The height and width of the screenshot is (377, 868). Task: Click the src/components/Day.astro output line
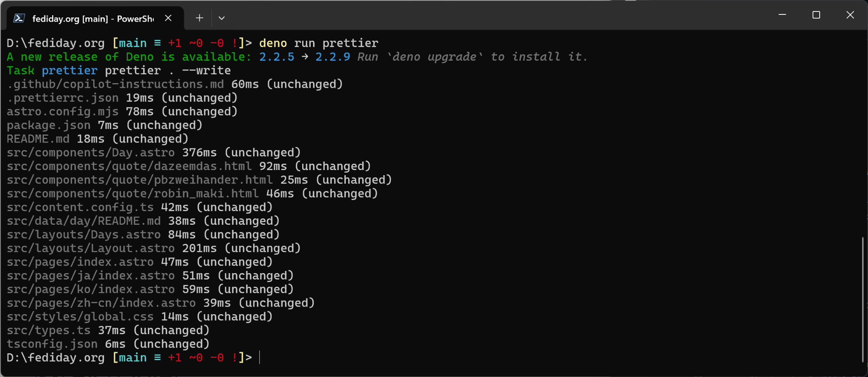pyautogui.click(x=91, y=153)
